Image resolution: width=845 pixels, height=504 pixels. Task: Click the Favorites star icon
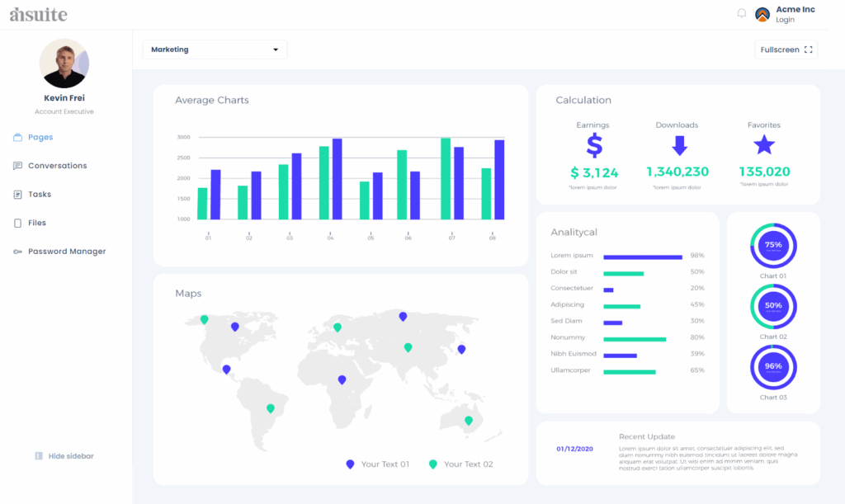tap(764, 146)
